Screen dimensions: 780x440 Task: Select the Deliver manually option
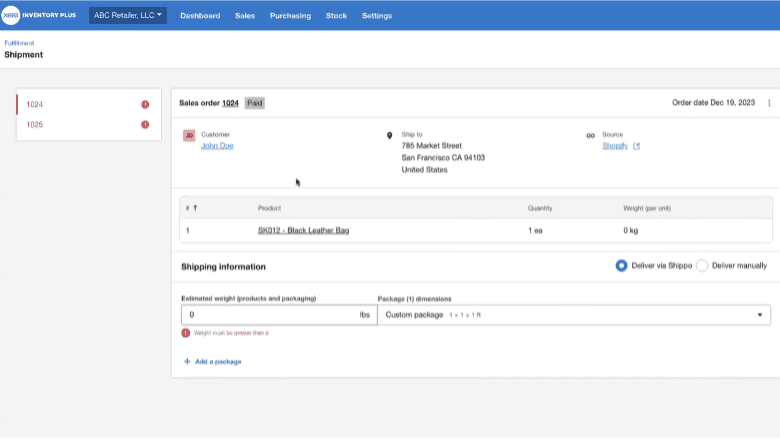click(x=702, y=266)
